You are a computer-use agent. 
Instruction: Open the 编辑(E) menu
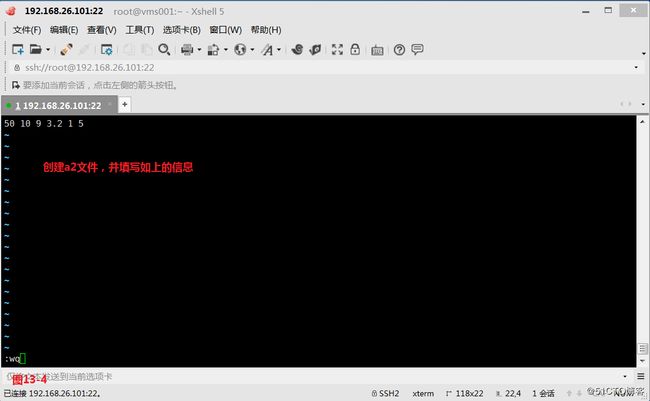pyautogui.click(x=64, y=30)
